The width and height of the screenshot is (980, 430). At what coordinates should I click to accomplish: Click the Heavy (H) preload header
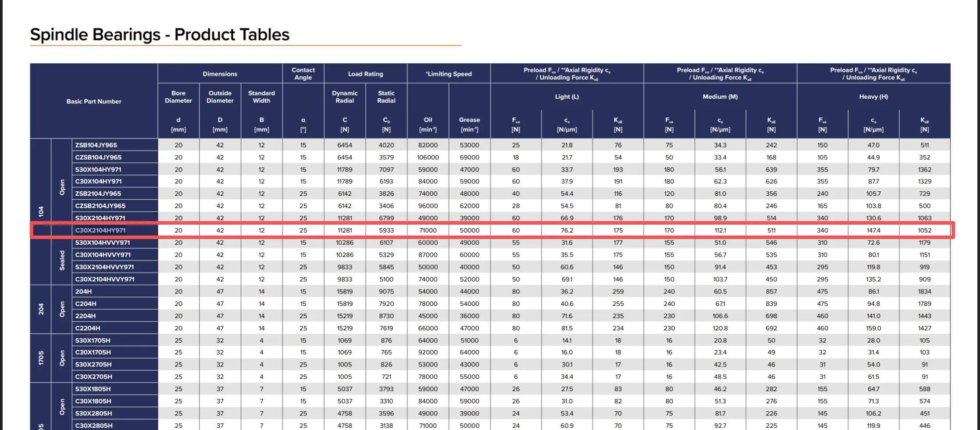click(x=873, y=97)
